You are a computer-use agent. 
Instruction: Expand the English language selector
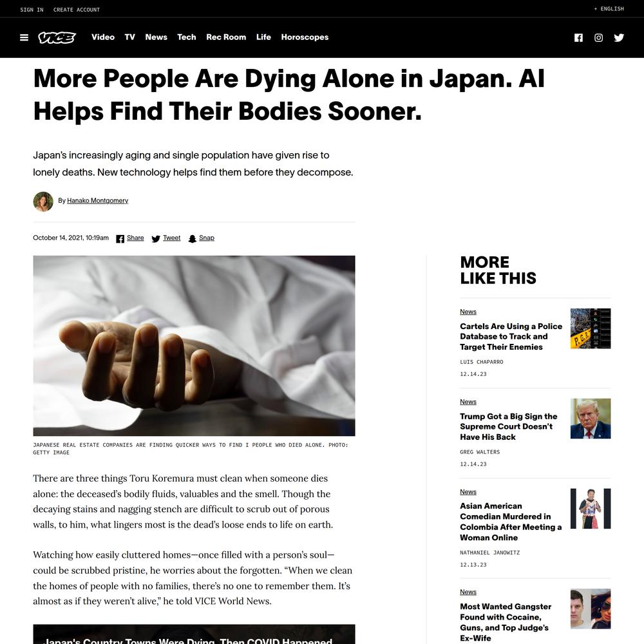pyautogui.click(x=609, y=8)
